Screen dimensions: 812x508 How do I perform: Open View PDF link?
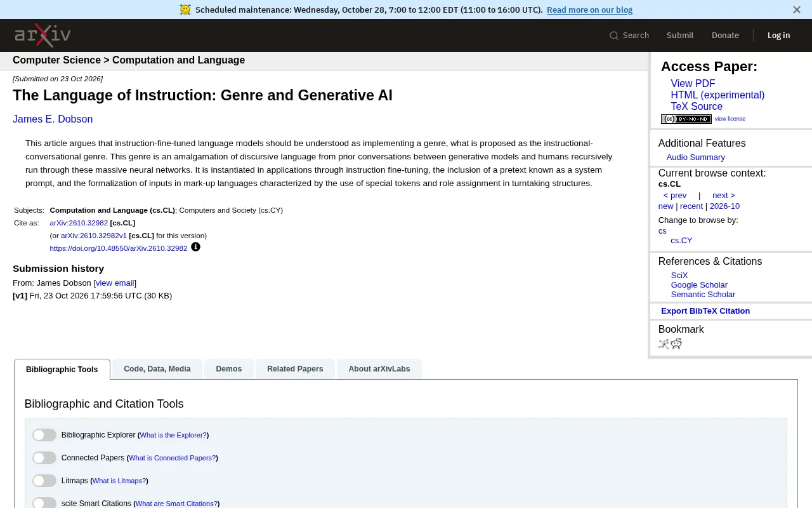pyautogui.click(x=693, y=84)
